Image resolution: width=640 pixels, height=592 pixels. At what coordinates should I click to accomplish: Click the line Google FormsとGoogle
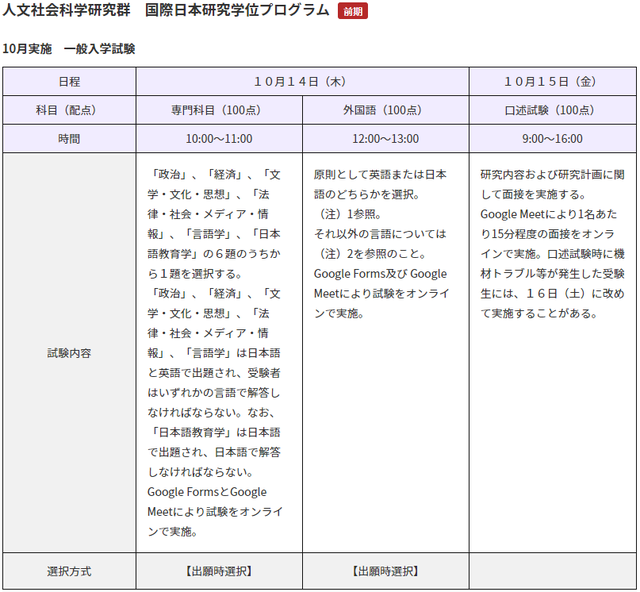[207, 492]
